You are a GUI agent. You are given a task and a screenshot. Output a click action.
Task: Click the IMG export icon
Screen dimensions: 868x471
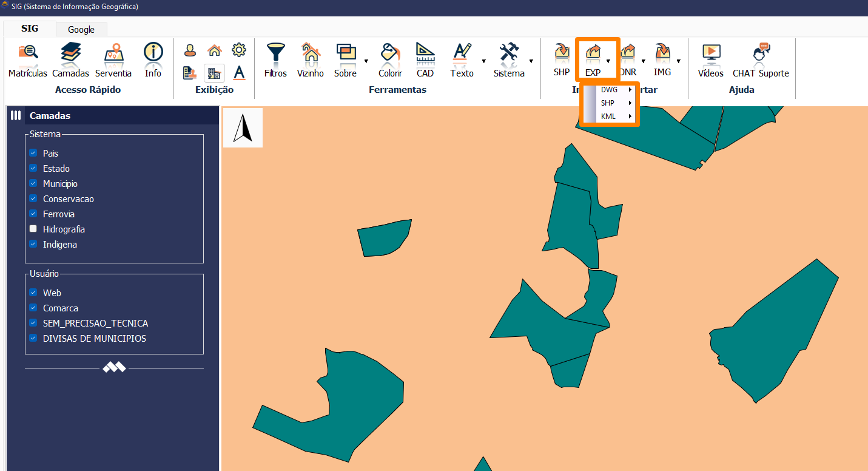pos(662,59)
